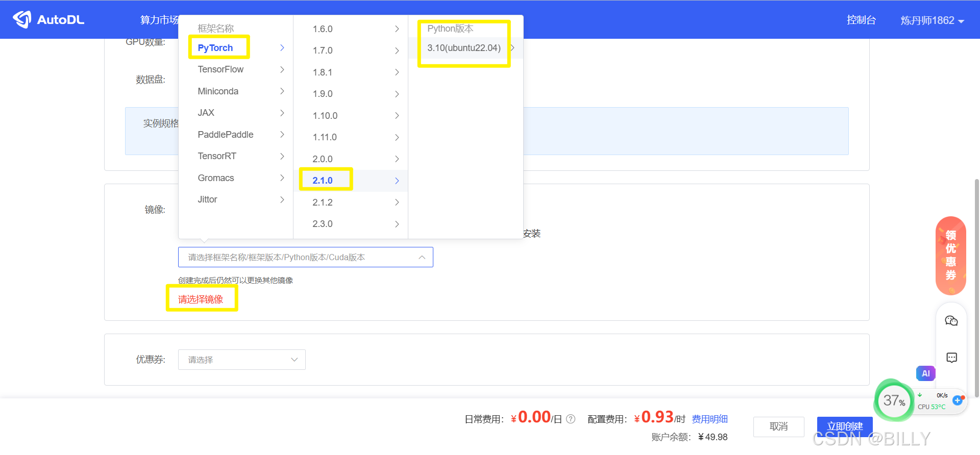The height and width of the screenshot is (455, 980).
Task: Click the page vertical scrollbar
Action: (x=977, y=288)
